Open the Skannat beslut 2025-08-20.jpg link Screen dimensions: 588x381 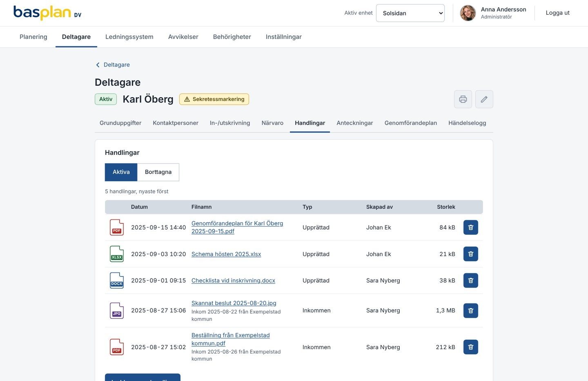[x=234, y=303]
